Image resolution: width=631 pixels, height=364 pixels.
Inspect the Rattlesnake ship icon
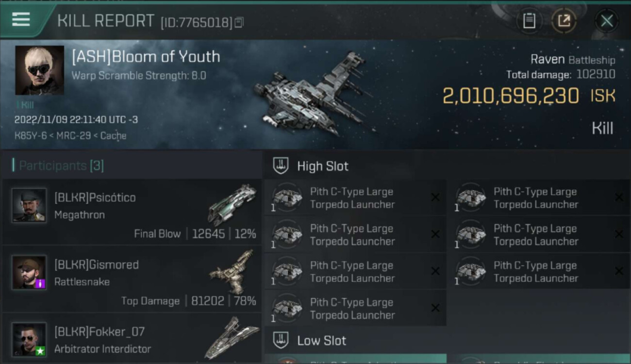coord(232,271)
